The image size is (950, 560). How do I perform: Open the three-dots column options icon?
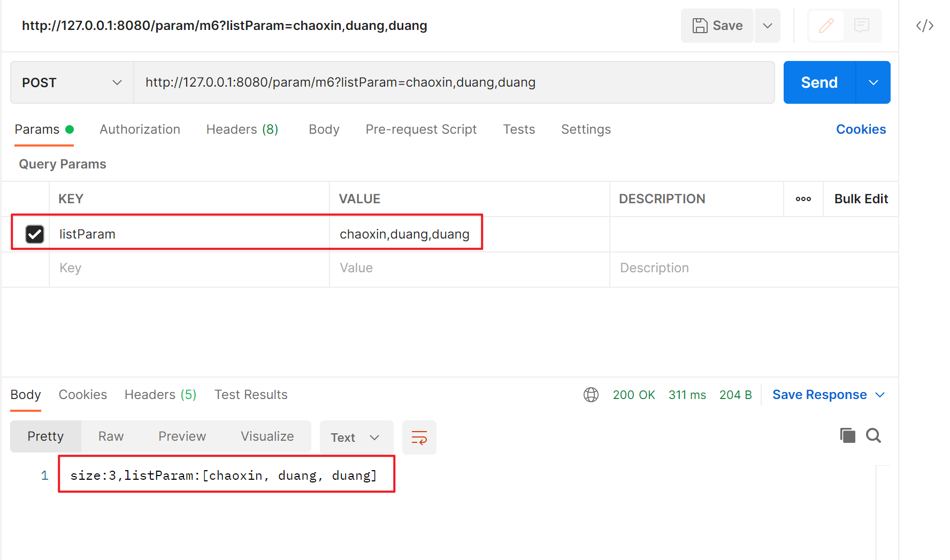803,199
